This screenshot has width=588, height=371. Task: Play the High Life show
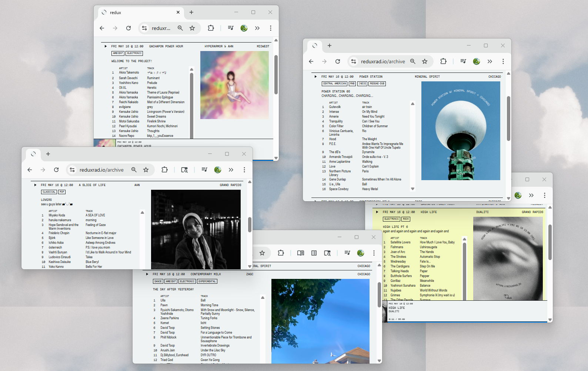click(377, 212)
